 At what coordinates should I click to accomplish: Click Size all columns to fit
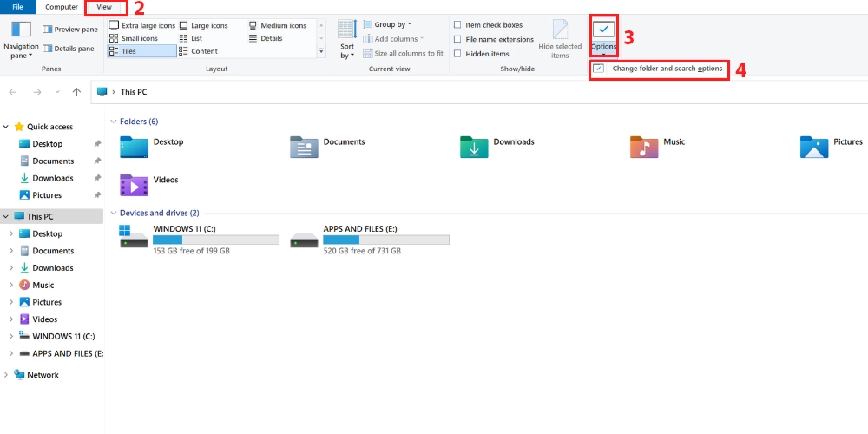[x=403, y=53]
